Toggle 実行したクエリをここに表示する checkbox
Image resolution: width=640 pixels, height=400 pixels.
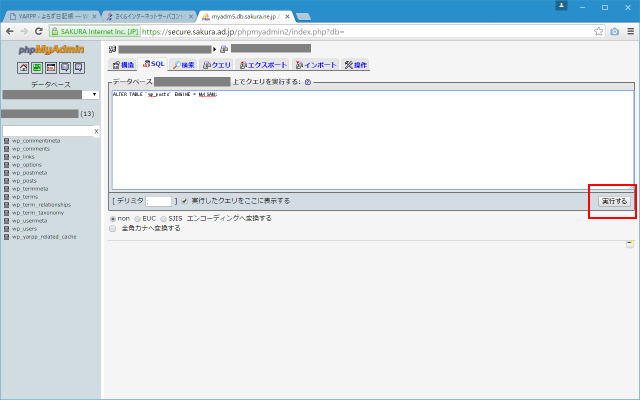(x=184, y=201)
